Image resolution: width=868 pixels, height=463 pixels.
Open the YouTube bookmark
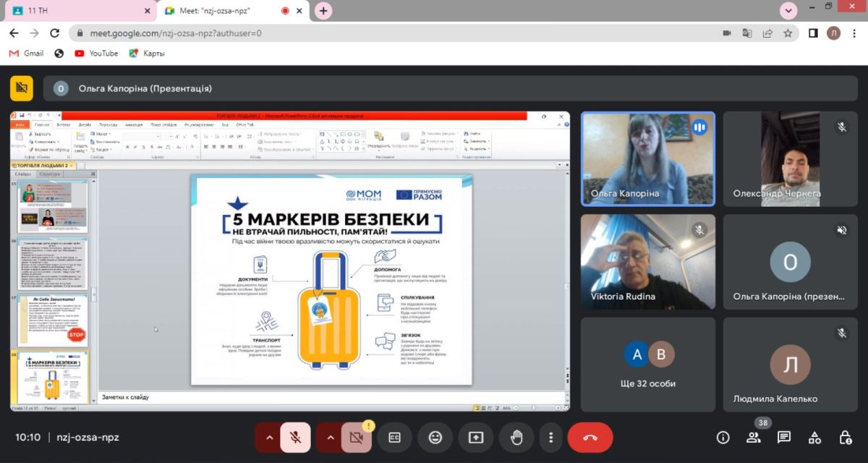point(96,53)
